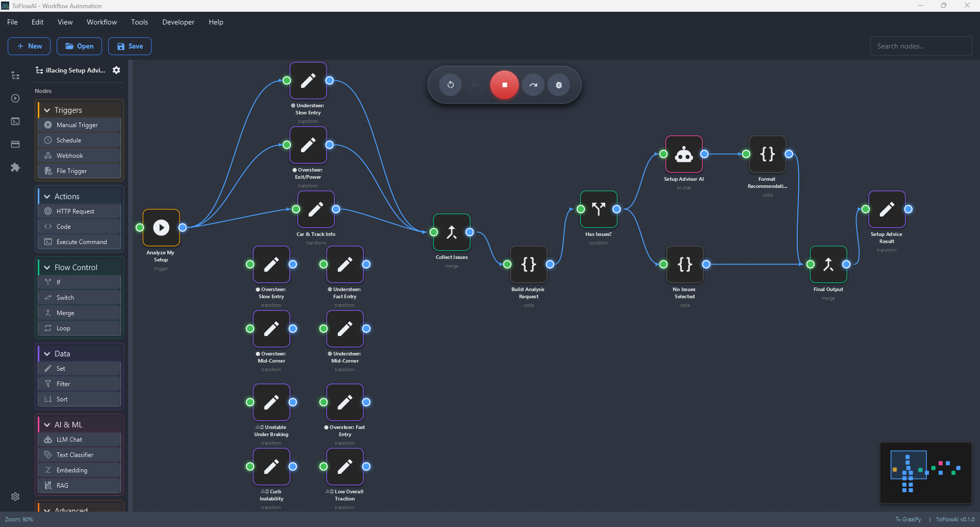
Task: Click the workflow hierarchy icon in the sidebar
Action: pos(15,75)
